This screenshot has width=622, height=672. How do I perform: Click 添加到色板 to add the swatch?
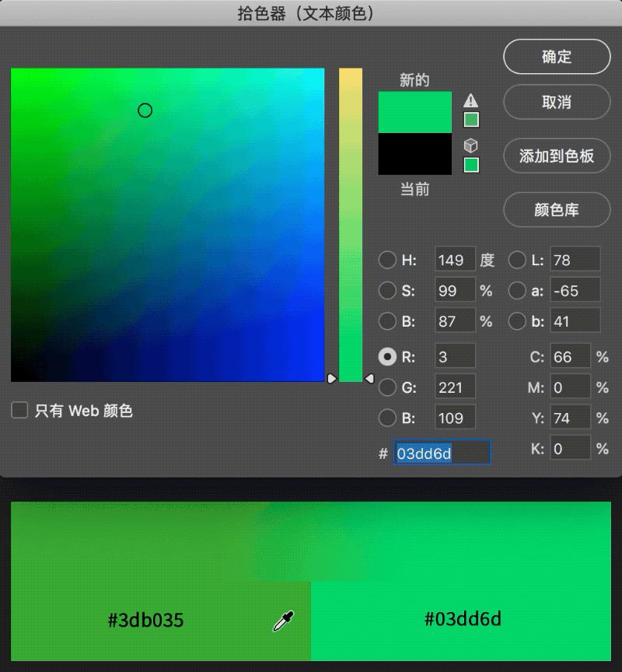click(557, 156)
